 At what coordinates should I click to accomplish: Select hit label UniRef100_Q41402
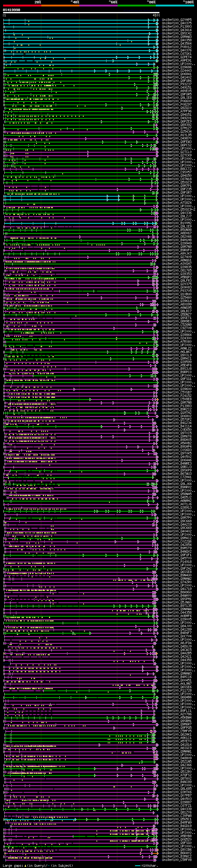coord(177,78)
